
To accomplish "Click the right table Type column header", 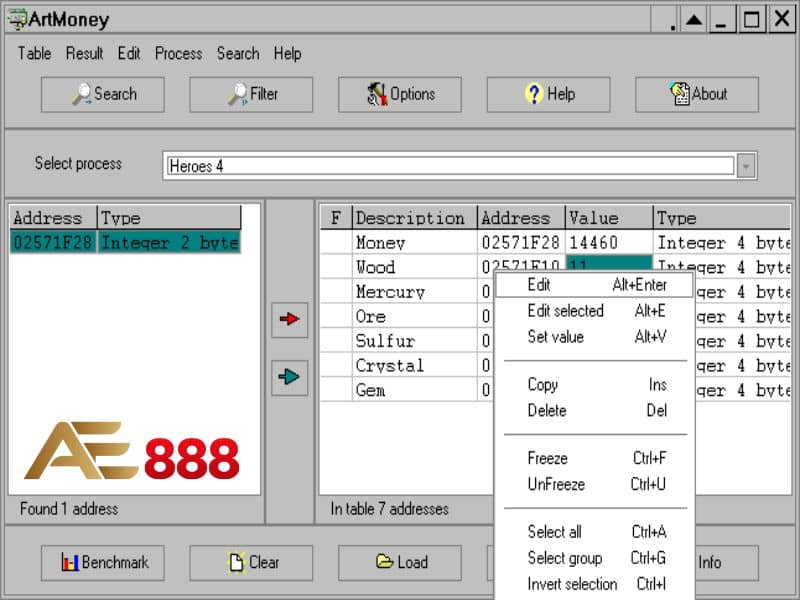I will point(721,218).
